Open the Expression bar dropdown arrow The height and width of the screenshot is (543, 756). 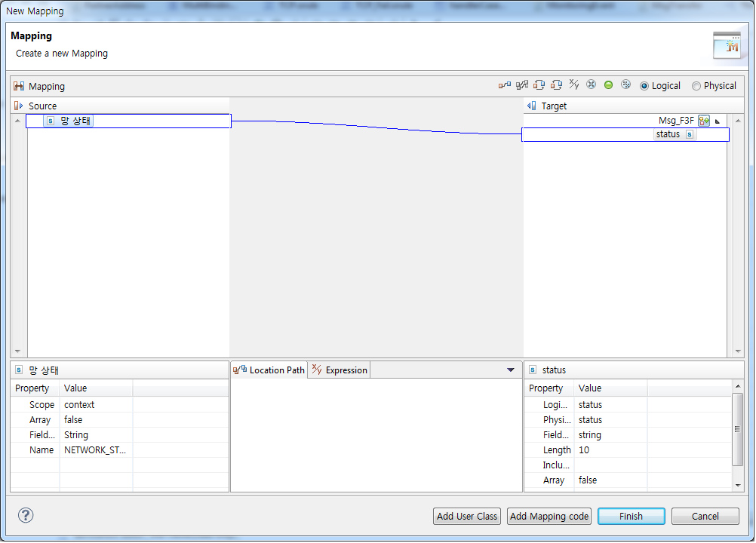pos(511,370)
